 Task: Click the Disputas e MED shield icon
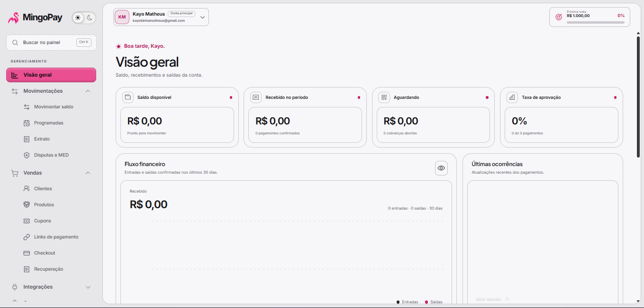27,155
